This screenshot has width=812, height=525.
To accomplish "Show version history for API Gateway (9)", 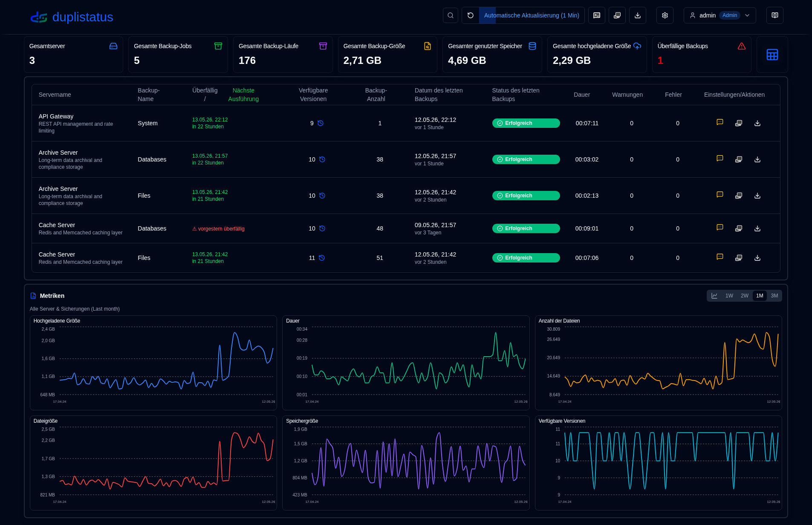I will [x=321, y=123].
